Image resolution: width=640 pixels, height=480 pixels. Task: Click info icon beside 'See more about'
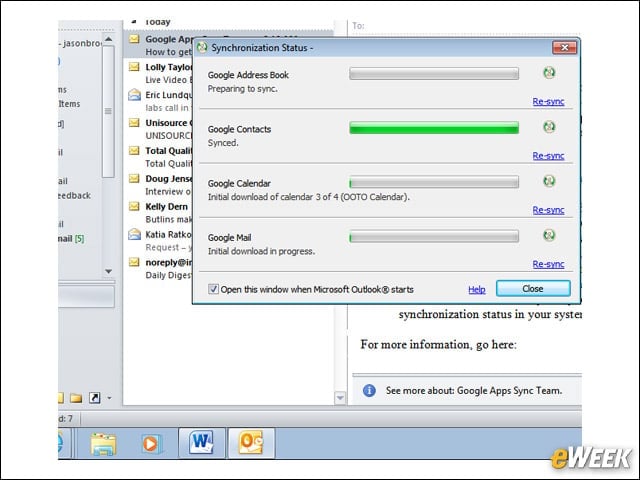click(x=369, y=391)
